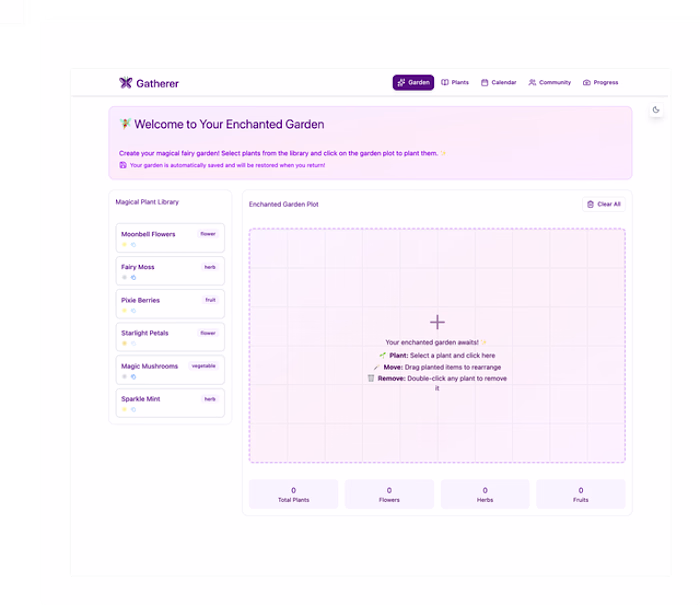700x605 pixels.
Task: Select the Magic Mushrooms plant card
Action: 170,370
